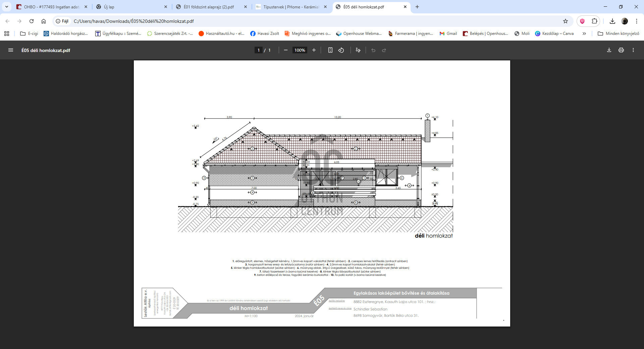This screenshot has width=644, height=349.
Task: Rotate the PDF counterclockwise
Action: click(341, 50)
